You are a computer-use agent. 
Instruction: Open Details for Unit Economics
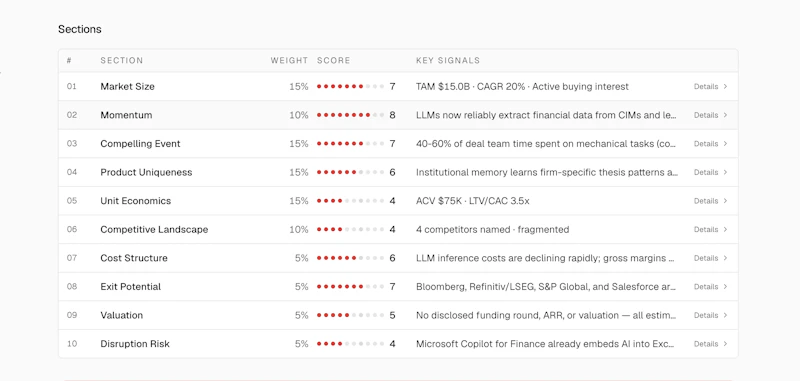tap(710, 201)
